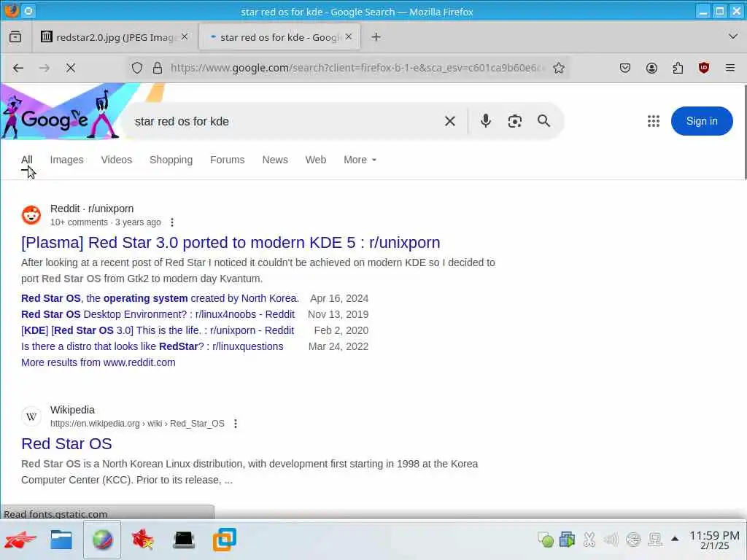Click the Reddit favicon on first result
The image size is (747, 560).
pos(31,215)
